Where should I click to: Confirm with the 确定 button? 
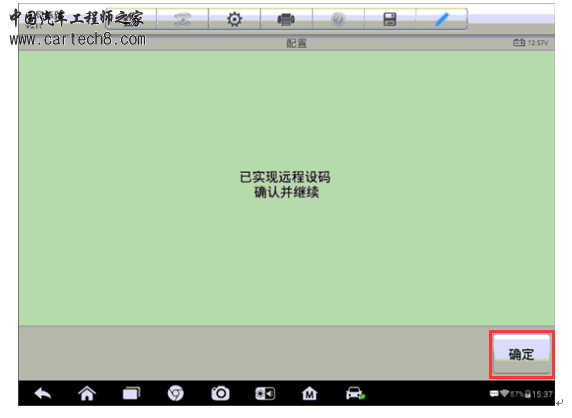click(x=522, y=354)
